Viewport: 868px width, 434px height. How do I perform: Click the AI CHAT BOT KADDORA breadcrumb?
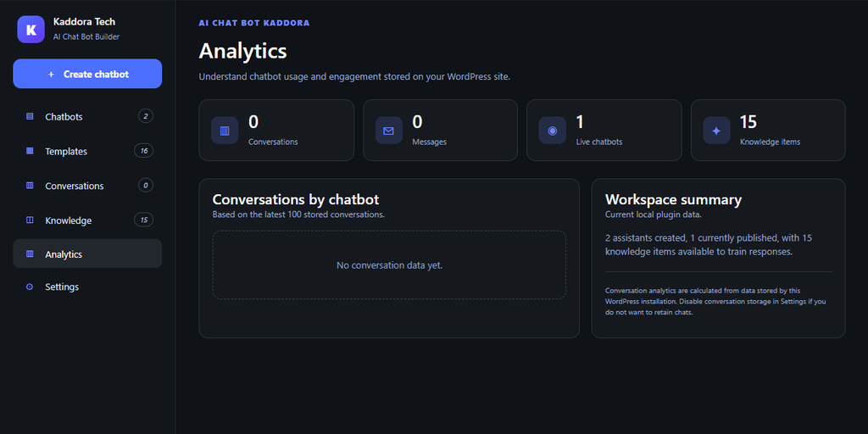point(254,23)
